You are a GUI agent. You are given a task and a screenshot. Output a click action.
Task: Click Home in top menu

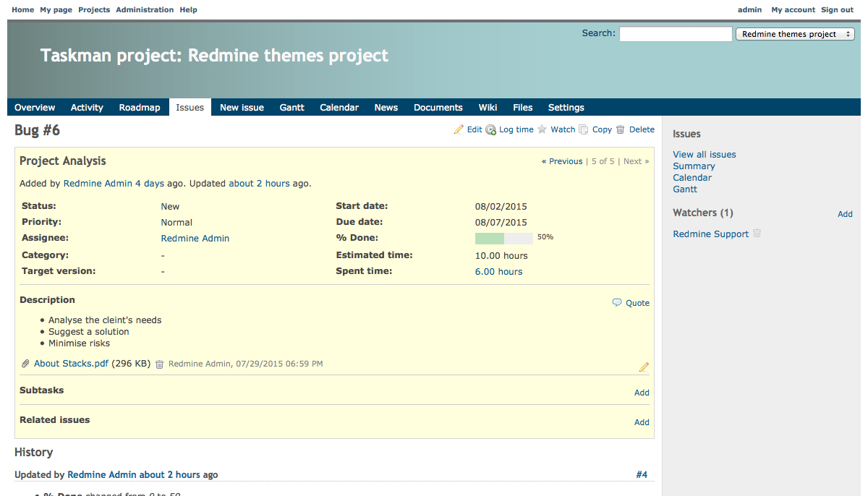(x=23, y=9)
